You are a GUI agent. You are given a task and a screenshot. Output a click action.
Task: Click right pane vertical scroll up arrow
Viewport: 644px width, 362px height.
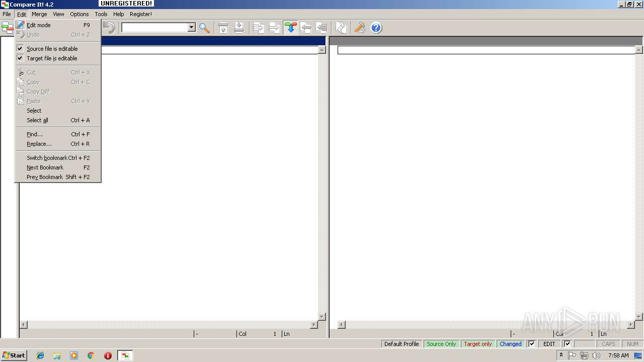[x=639, y=50]
